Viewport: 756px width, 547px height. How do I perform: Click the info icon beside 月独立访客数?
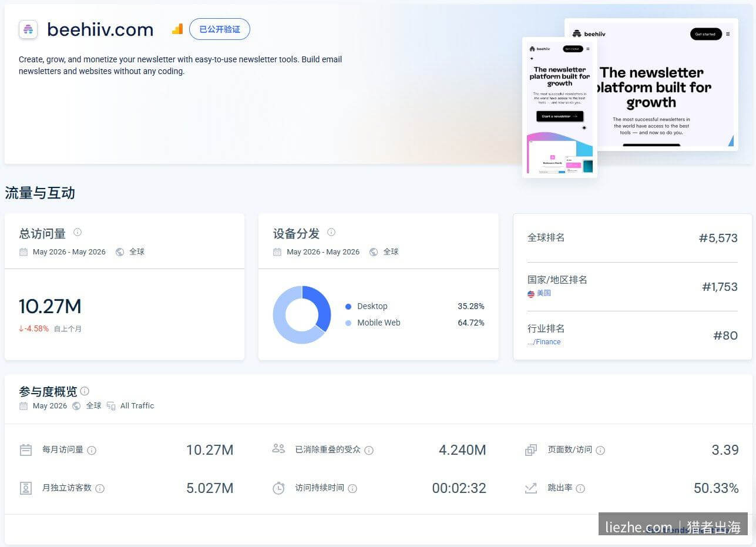[100, 489]
